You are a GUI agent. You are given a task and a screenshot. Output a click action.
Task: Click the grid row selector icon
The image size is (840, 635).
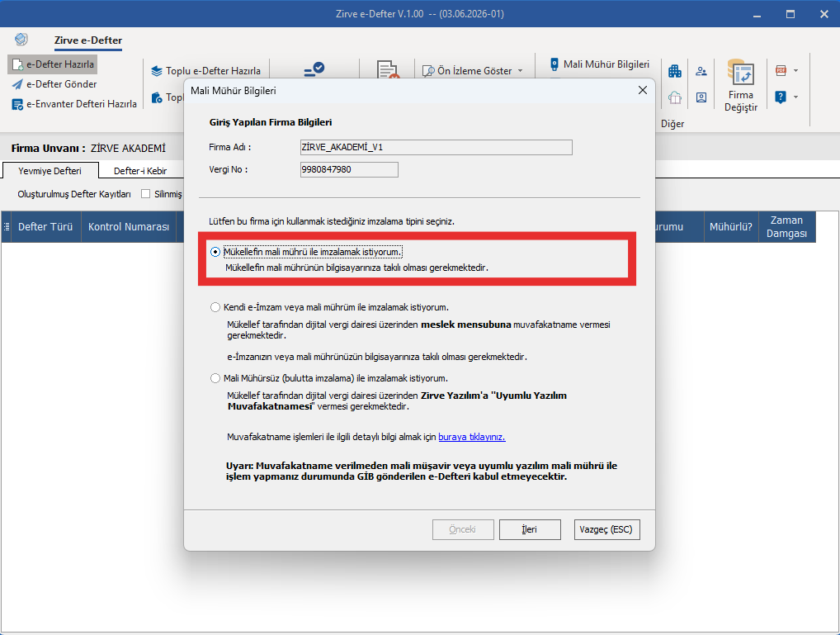[x=6, y=227]
